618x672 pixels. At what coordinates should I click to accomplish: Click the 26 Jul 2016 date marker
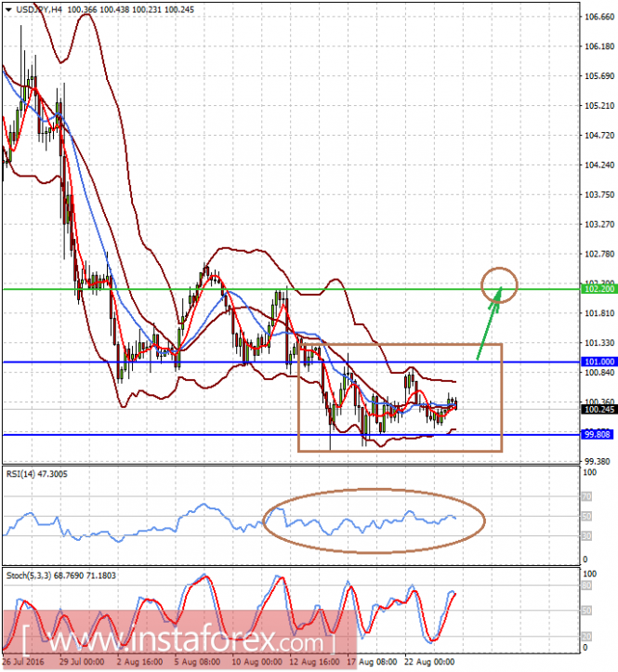23,662
